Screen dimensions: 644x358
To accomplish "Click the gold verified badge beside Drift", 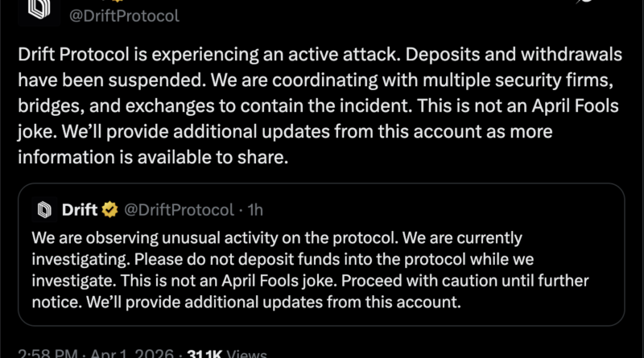I will (x=111, y=211).
